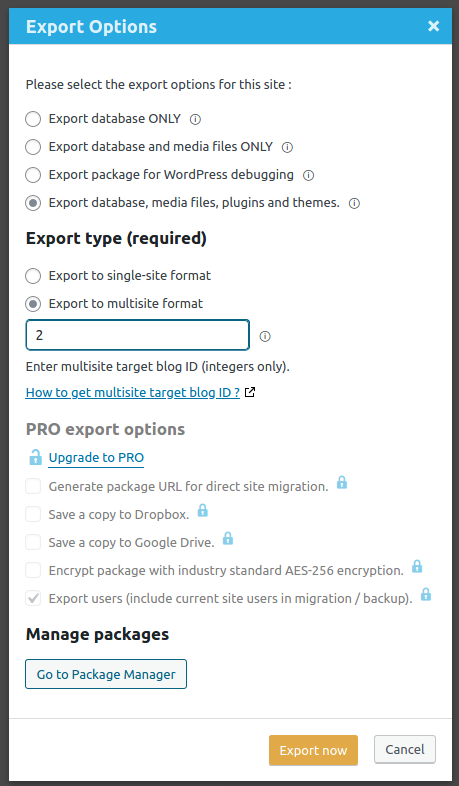Click lock icon beside Export users option

click(426, 595)
